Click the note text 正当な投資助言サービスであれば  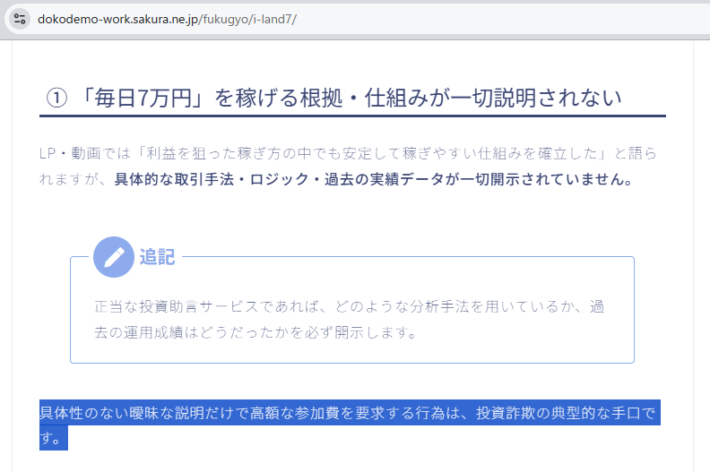pos(206,307)
